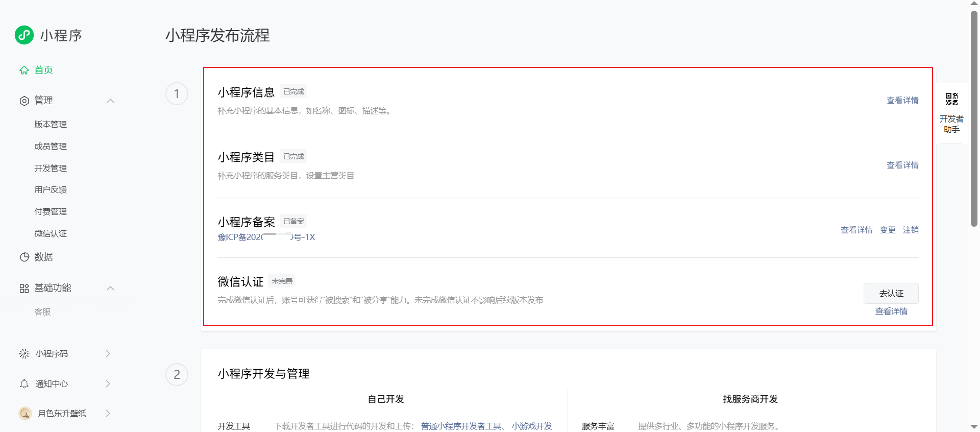Click the 去认证 button
Viewport: 980px width, 432px height.
point(891,294)
